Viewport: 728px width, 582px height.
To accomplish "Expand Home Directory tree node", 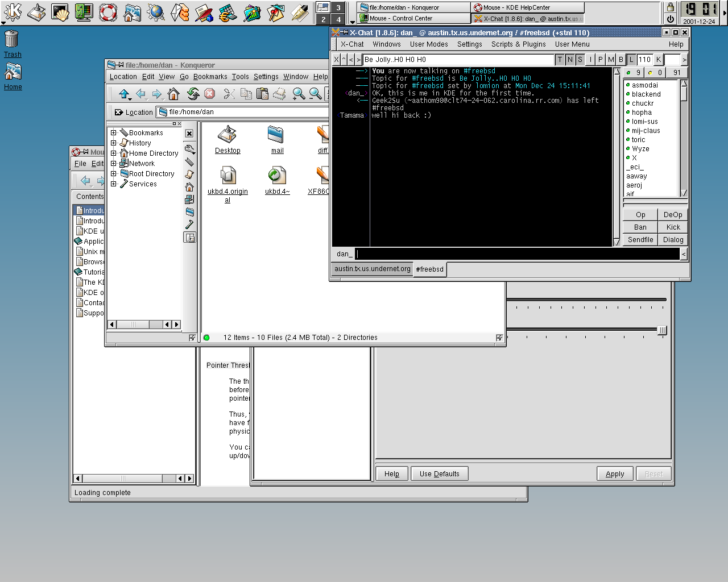I will pyautogui.click(x=113, y=153).
